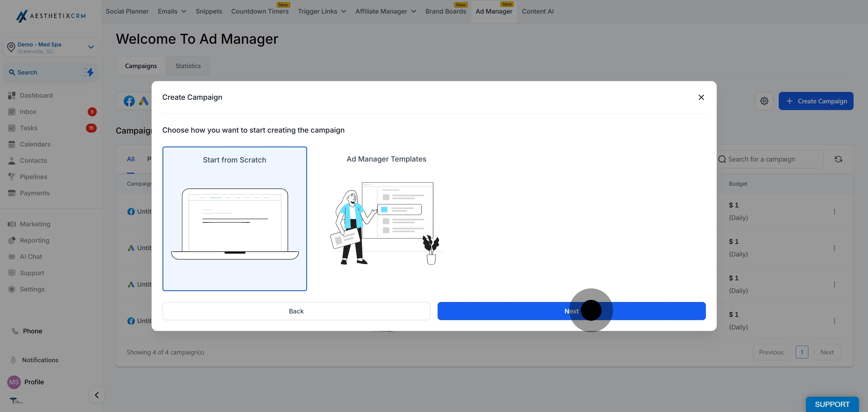868x412 pixels.
Task: Click the Search for a campaign field
Action: coord(770,159)
